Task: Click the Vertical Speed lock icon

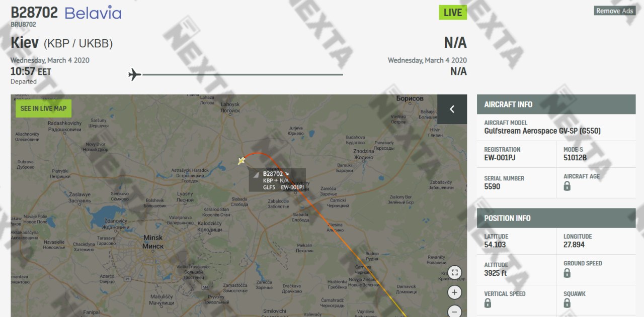Action: [488, 303]
